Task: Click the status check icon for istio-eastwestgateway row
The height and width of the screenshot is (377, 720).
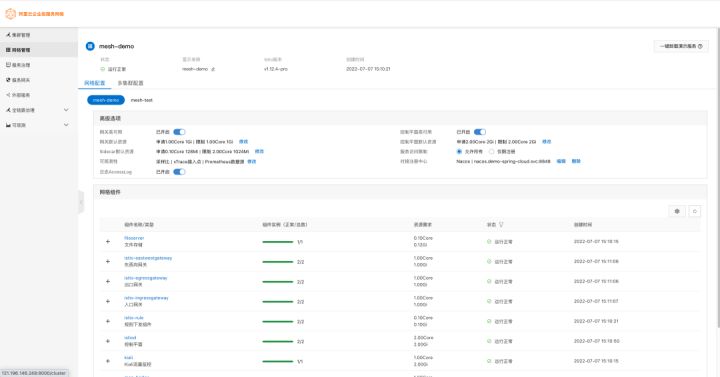Action: [x=489, y=261]
